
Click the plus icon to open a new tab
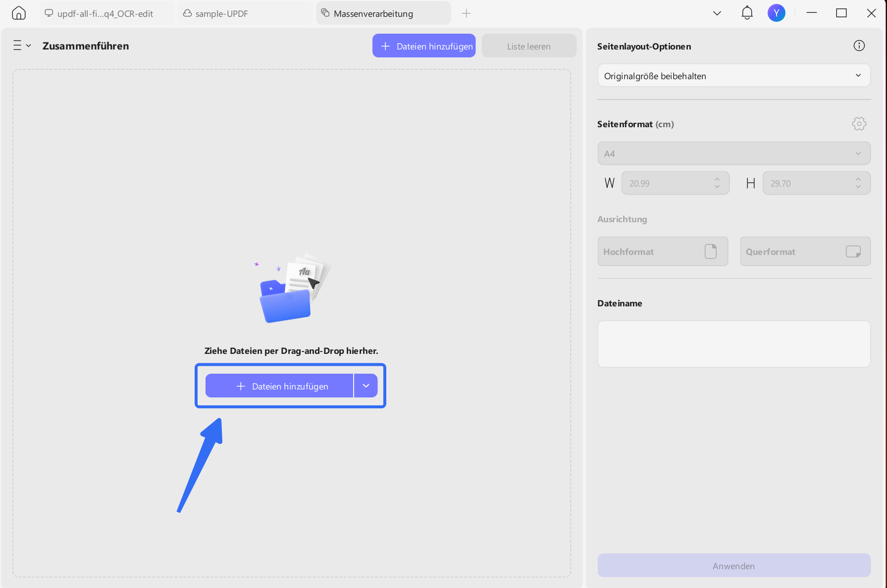click(x=466, y=13)
